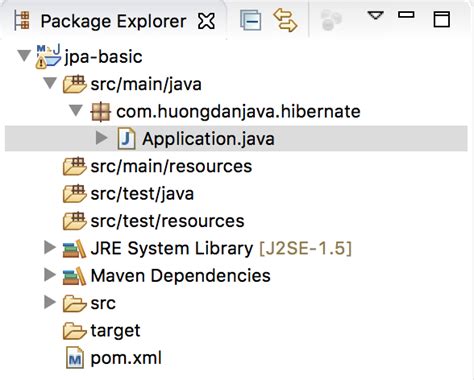
Task: Select JRE System Library label
Action: click(x=172, y=249)
